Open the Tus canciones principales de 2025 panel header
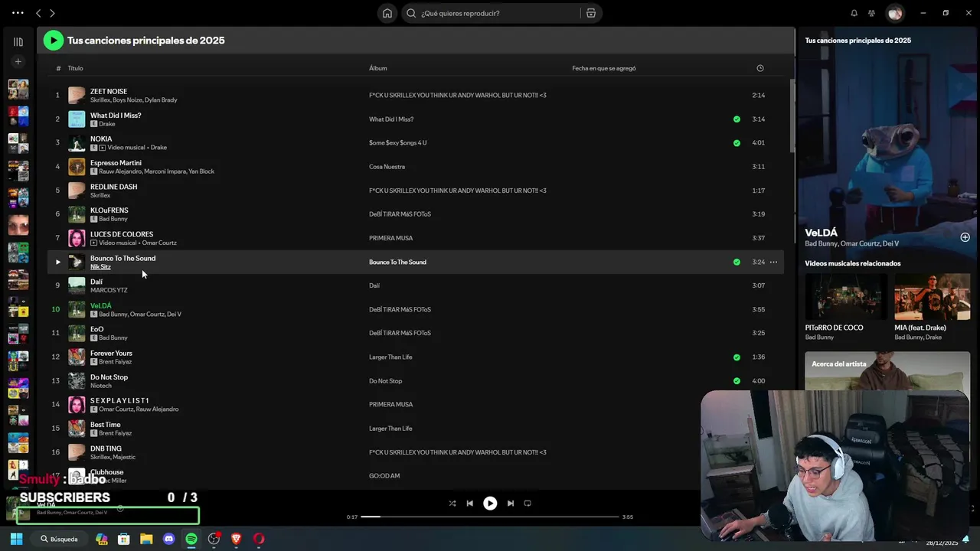Screen dimensions: 980x551 857,41
